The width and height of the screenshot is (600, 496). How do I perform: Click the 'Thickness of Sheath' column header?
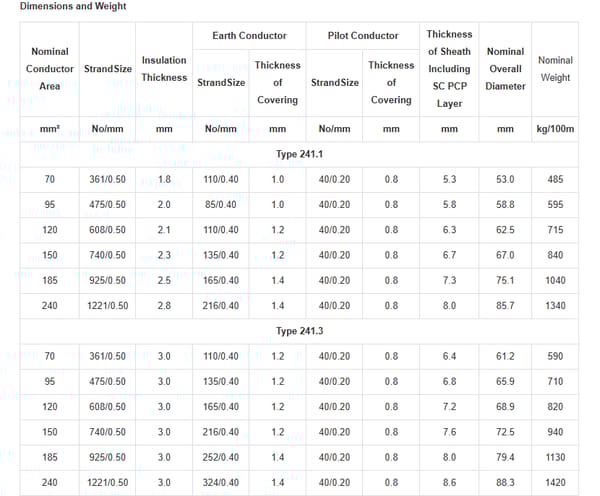coord(449,69)
